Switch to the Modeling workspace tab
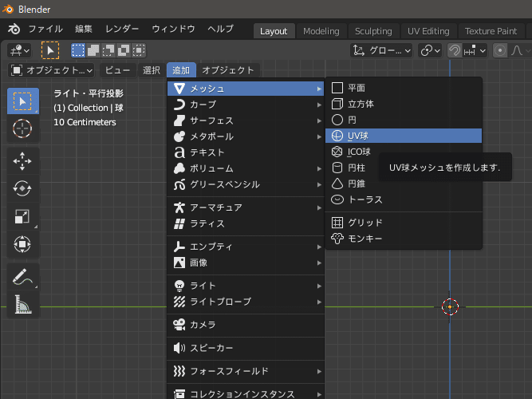Screen dimensions: 532x399 321,31
